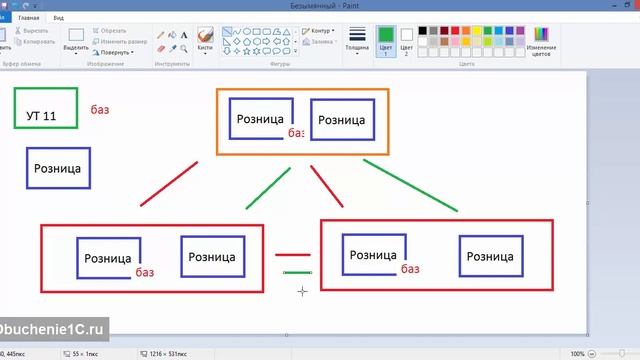This screenshot has width=640, height=360.
Task: Click Изменить размер (Resize) button
Action: [x=120, y=42]
